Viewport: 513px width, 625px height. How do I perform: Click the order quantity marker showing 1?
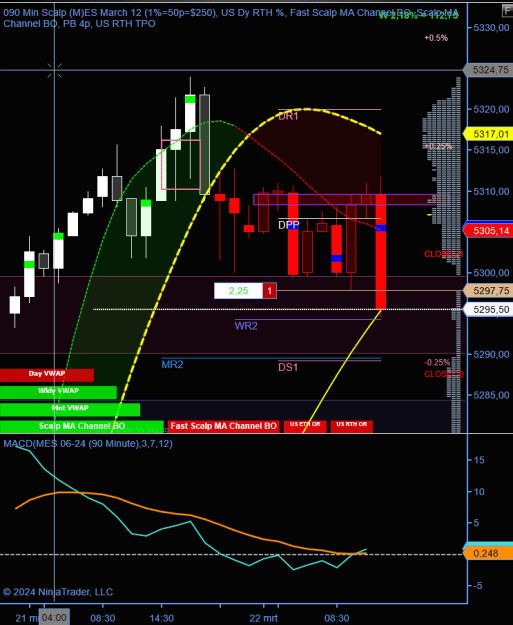[269, 291]
